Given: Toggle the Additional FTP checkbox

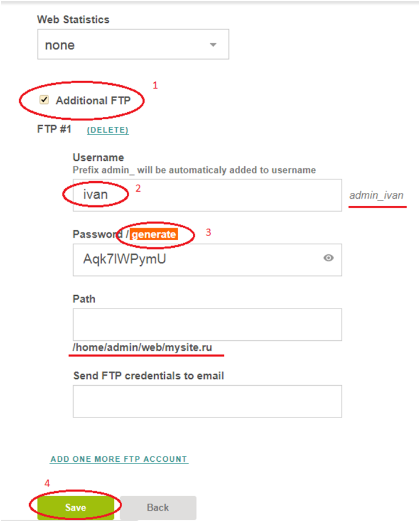Looking at the screenshot, I should pos(44,100).
